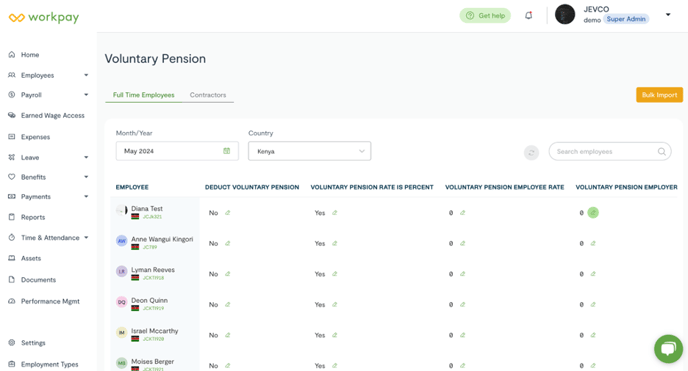Switch to Full Time Employees tab
The height and width of the screenshot is (371, 688).
pyautogui.click(x=143, y=95)
